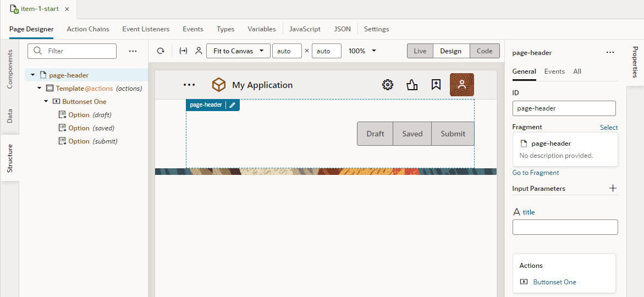Click the Buttonset One component icon in tree
Screen dimensions: 644x297
tap(56, 101)
